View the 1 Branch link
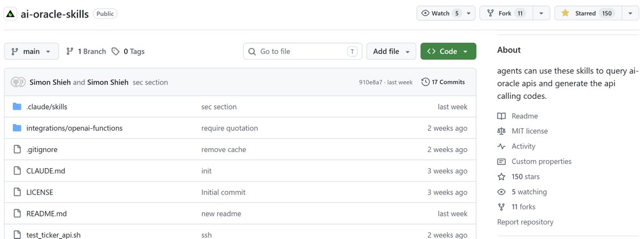 pos(86,52)
